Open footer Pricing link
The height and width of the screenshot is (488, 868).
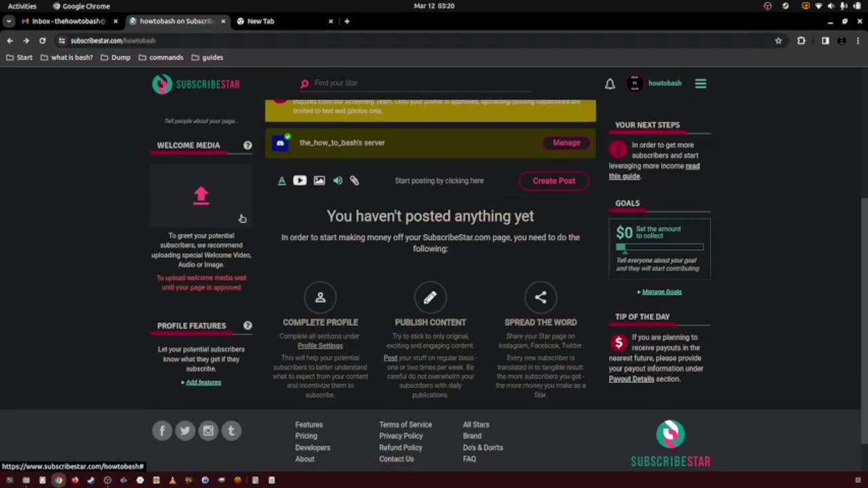point(306,436)
